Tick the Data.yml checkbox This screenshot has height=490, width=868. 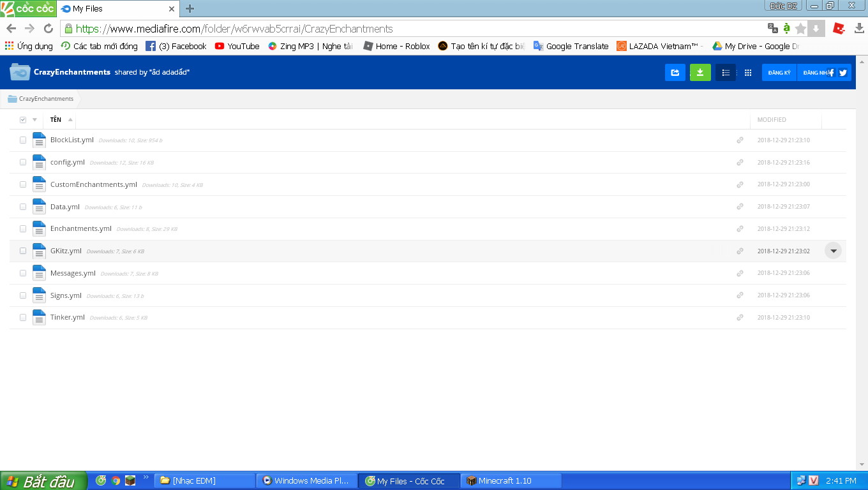click(x=23, y=206)
